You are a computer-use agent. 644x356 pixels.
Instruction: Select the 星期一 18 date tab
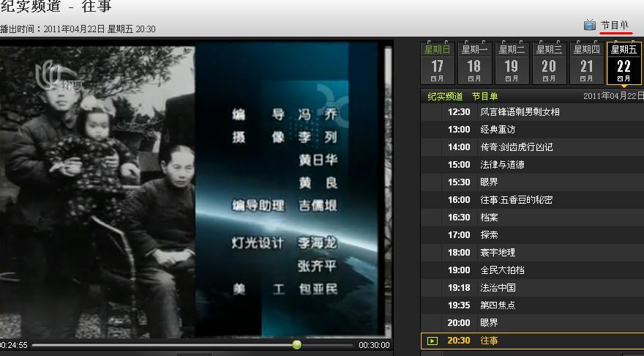[474, 64]
